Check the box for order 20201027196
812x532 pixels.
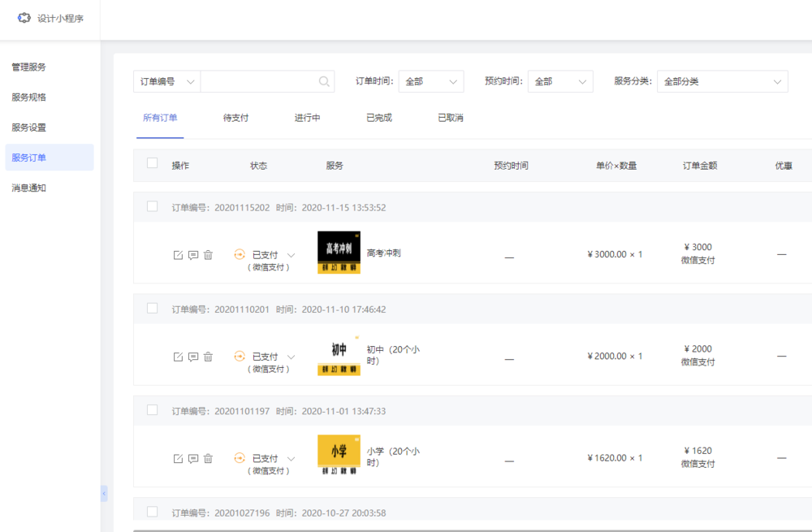(153, 512)
